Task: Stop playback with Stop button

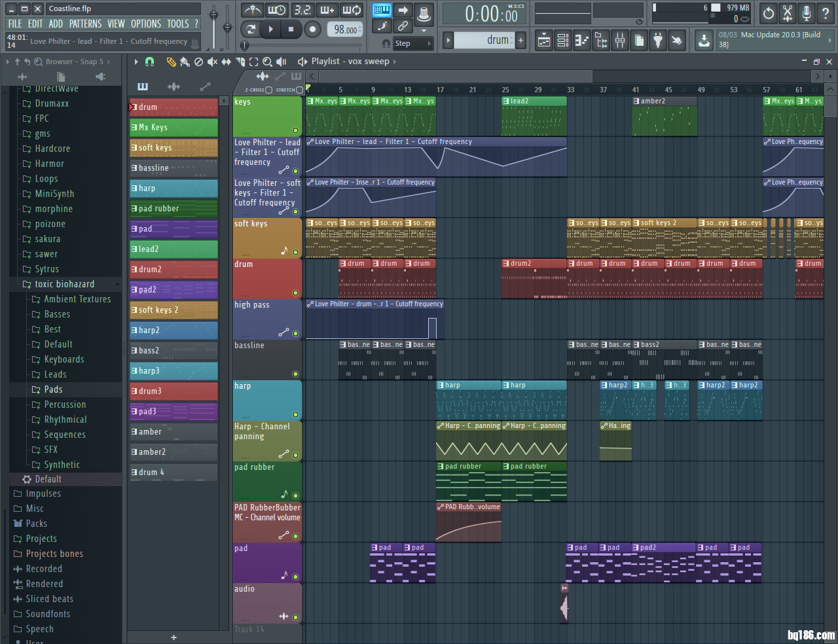Action: [x=291, y=29]
